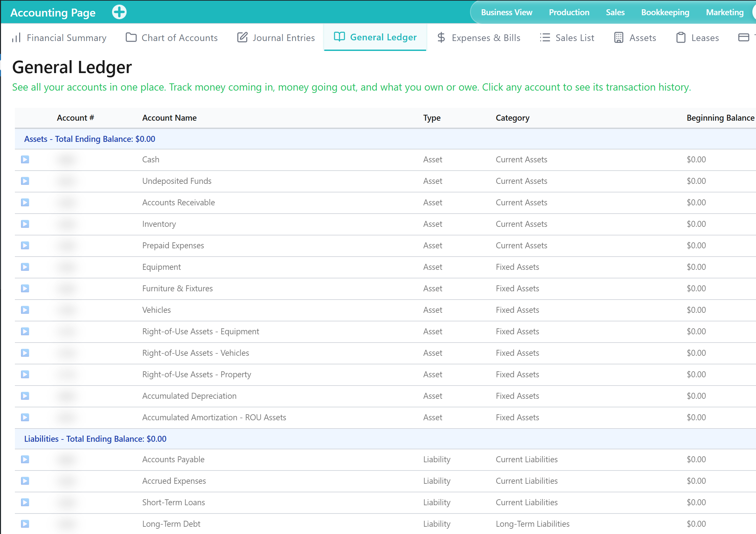Click the dollar sign icon for Expenses & Bills

[441, 37]
